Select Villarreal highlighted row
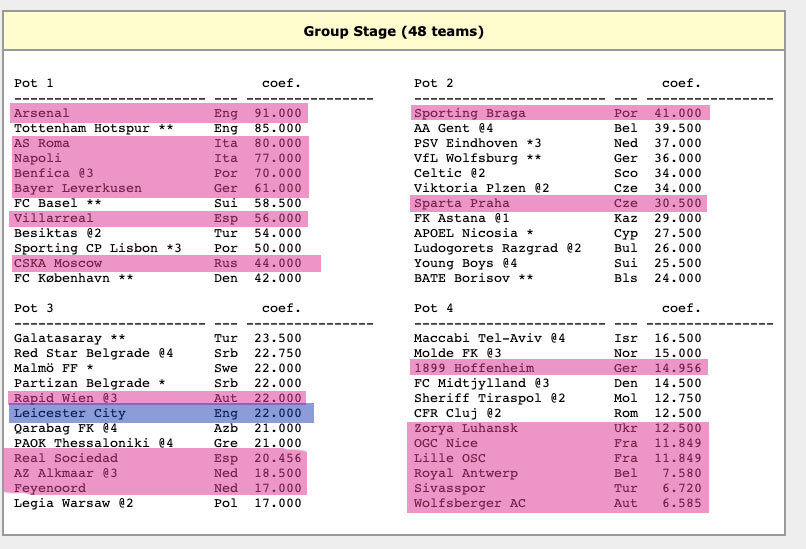 (x=159, y=218)
